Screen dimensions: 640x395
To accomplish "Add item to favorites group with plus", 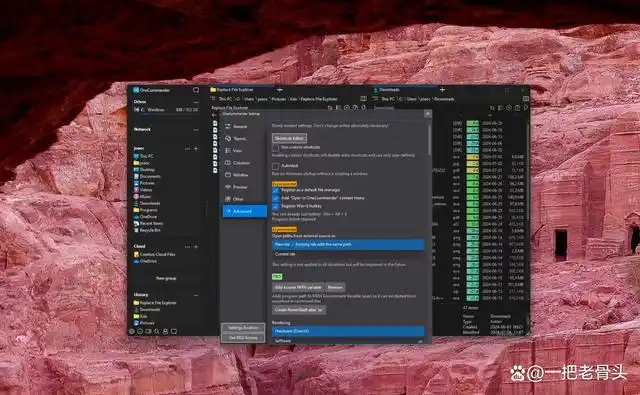I will pyautogui.click(x=196, y=149).
